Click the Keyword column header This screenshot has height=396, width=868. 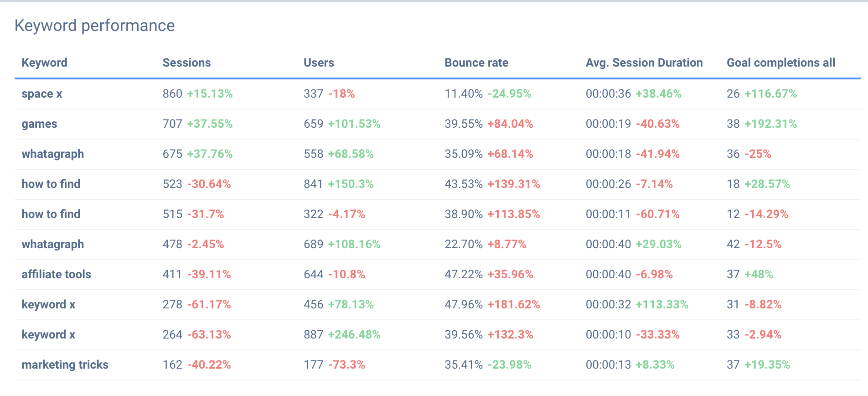[44, 63]
